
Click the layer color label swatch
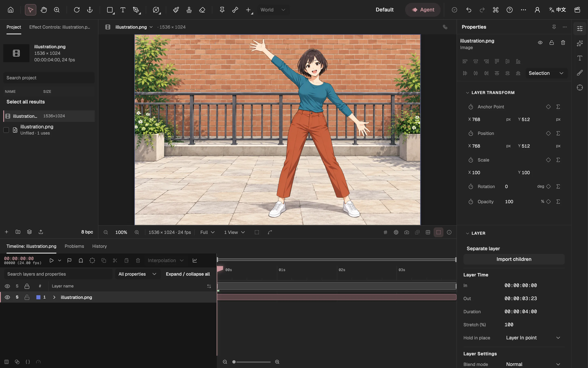tap(38, 297)
